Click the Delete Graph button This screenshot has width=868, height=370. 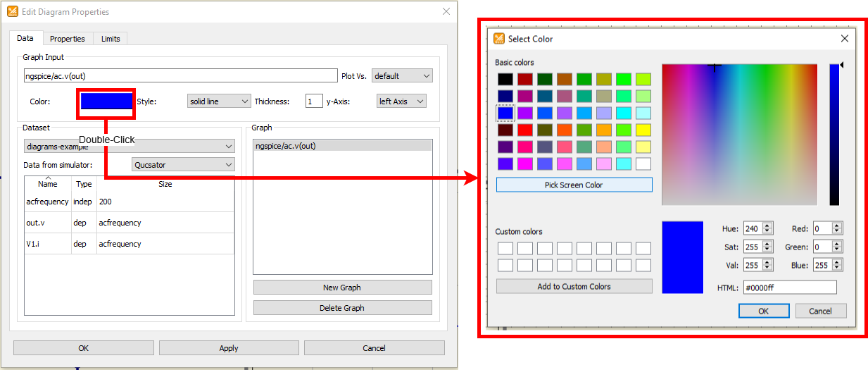[342, 308]
